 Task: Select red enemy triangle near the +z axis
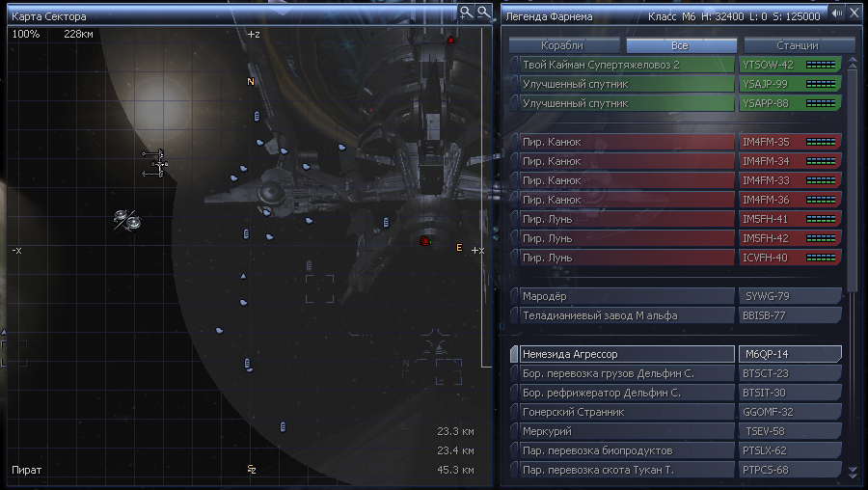(450, 40)
